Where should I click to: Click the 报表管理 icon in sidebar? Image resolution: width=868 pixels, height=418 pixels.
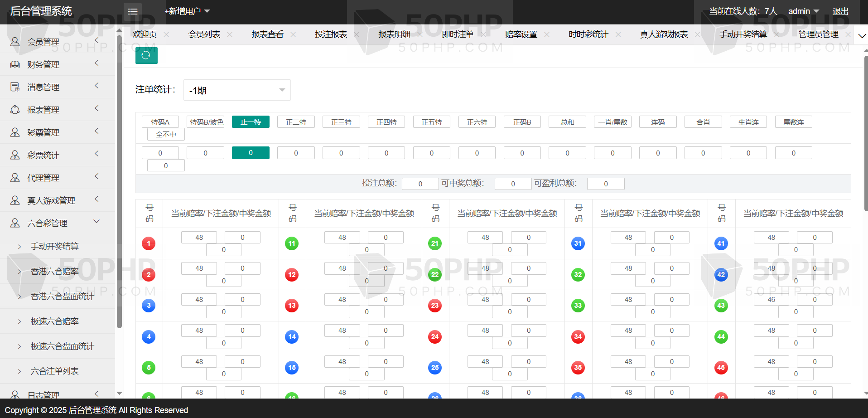pos(15,110)
